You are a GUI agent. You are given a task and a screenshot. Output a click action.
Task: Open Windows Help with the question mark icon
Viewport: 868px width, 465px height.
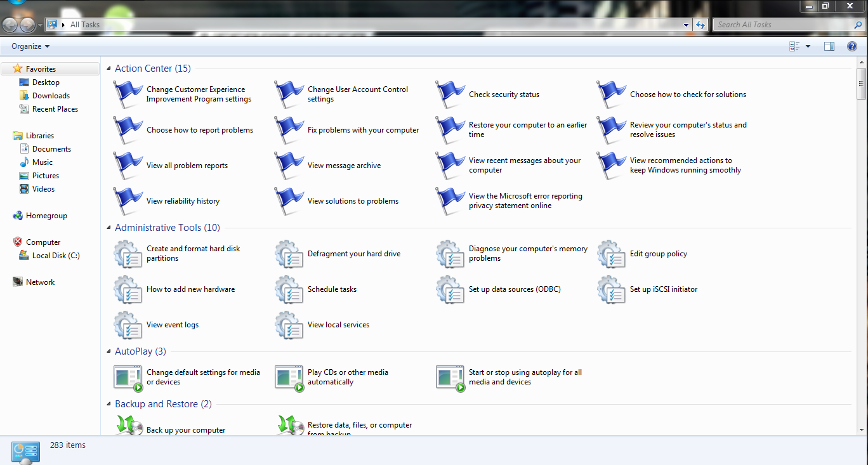click(852, 46)
